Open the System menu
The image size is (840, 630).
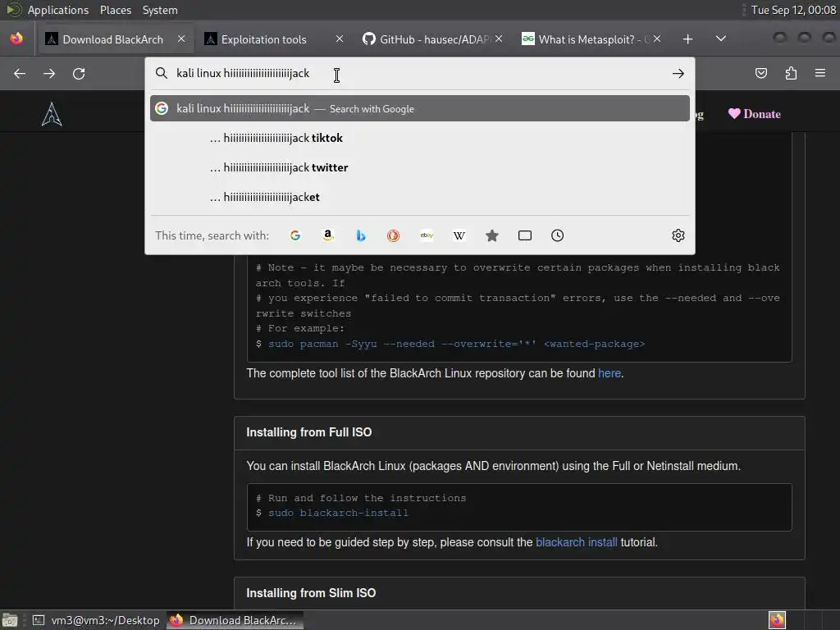160,10
